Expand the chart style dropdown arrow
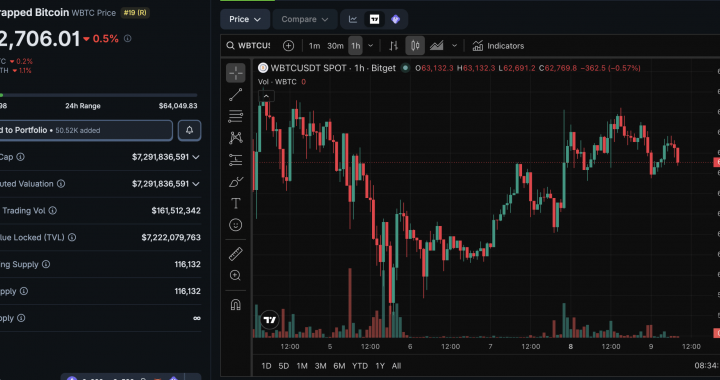The height and width of the screenshot is (380, 720). tap(455, 46)
